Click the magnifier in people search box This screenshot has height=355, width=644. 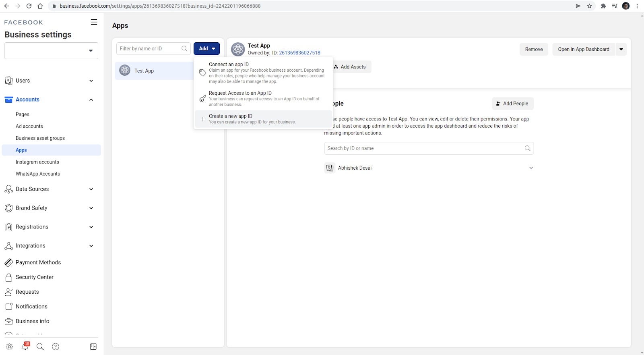[x=528, y=148]
